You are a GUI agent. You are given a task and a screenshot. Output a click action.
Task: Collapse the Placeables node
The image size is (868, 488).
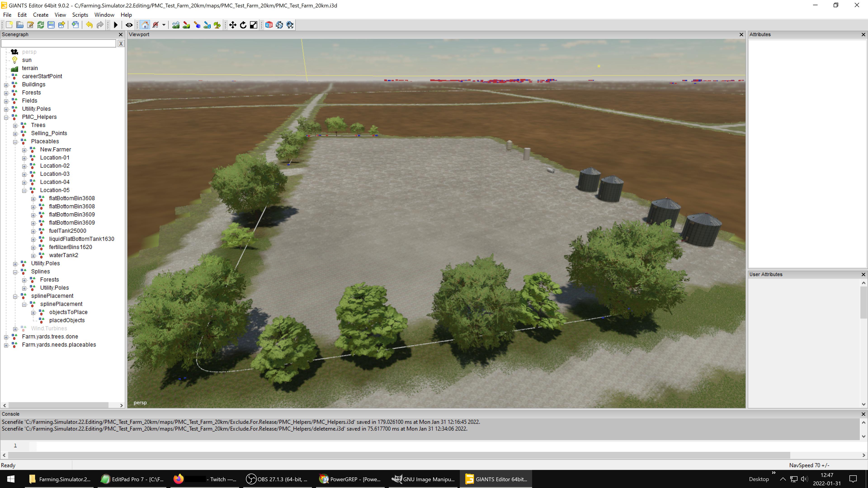point(15,142)
